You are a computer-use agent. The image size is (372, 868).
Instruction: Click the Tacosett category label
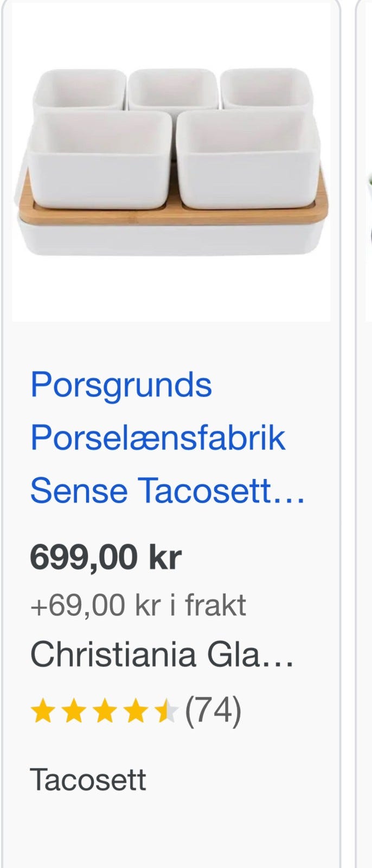coord(88,780)
